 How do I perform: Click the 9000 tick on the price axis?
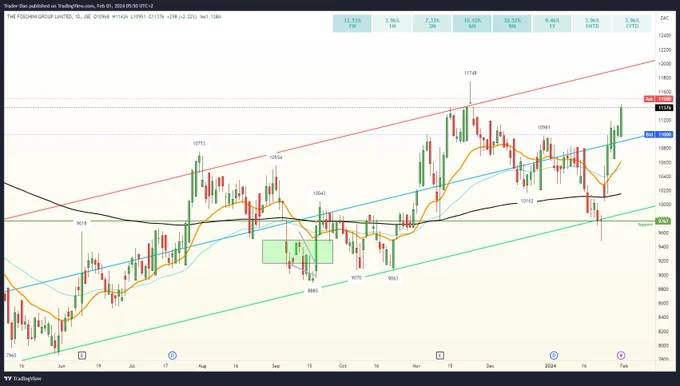(664, 275)
